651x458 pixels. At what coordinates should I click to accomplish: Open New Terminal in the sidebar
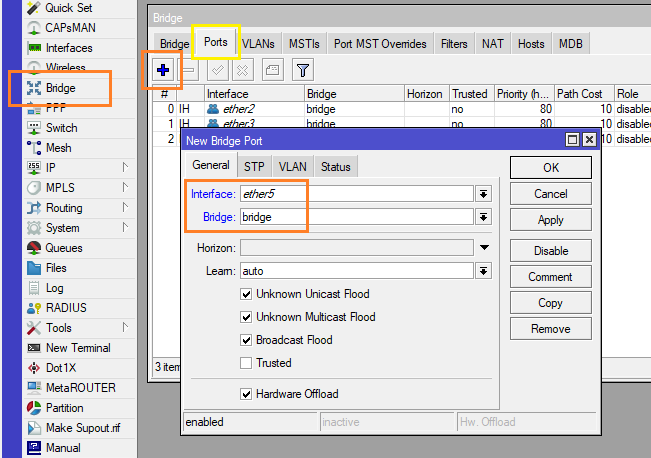click(x=77, y=348)
